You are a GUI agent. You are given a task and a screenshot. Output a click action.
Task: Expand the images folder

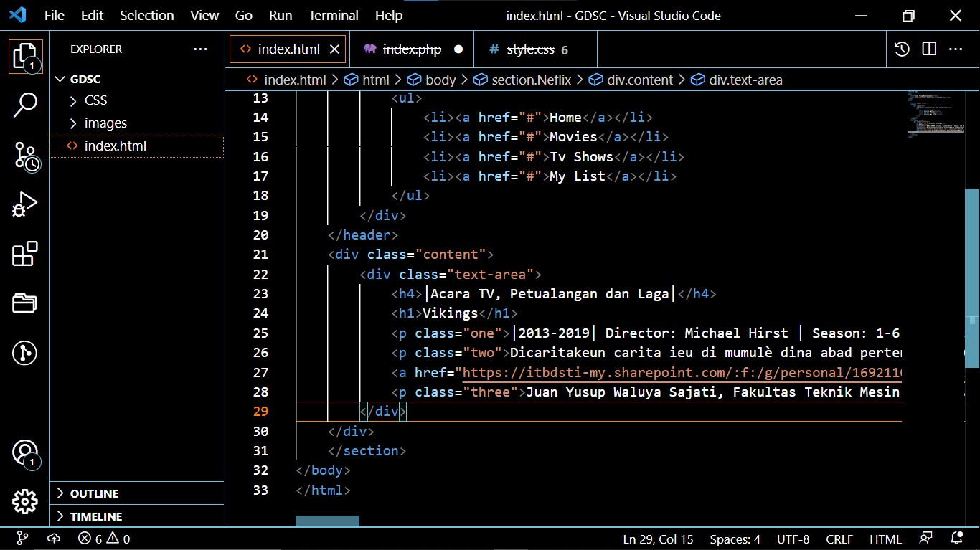[136, 123]
